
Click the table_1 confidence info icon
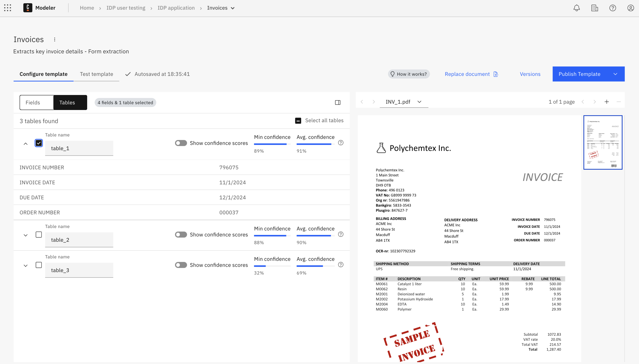(x=341, y=143)
